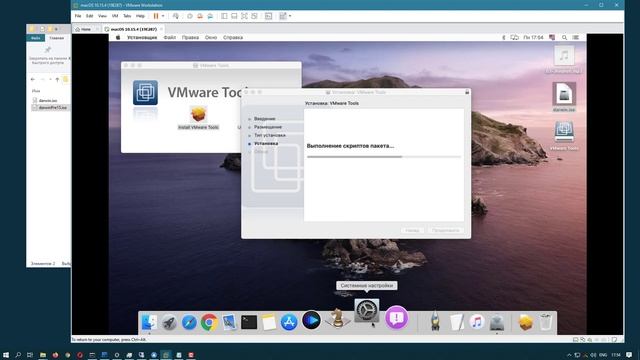640x360 pixels.
Task: Open Launchpad from the macOS dock
Action: click(169, 322)
